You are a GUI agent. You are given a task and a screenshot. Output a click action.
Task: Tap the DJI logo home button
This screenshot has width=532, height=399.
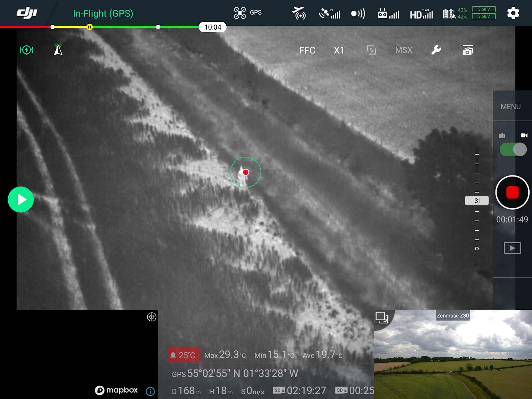[x=27, y=13]
